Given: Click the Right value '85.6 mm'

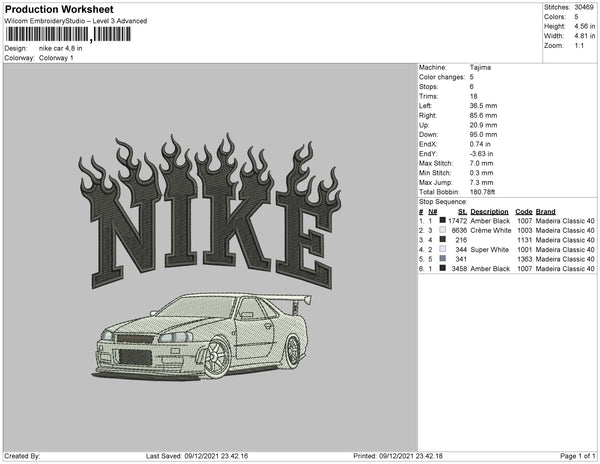Looking at the screenshot, I should tap(483, 115).
